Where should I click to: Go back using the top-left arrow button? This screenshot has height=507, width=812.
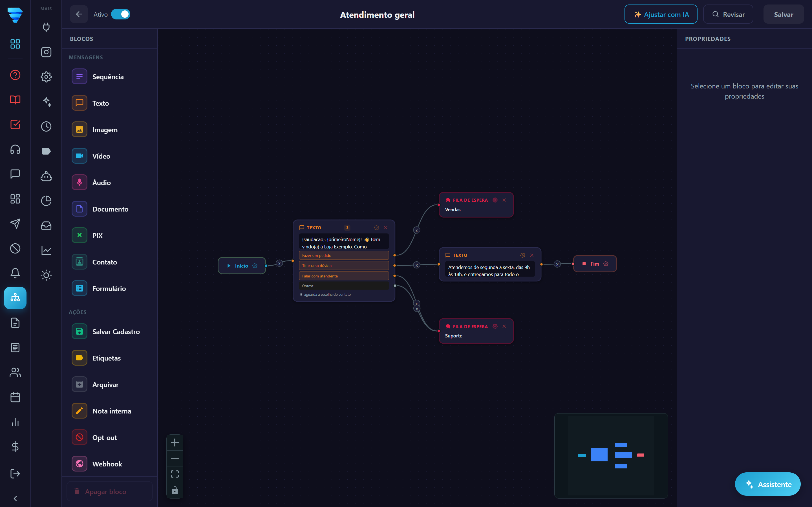tap(79, 14)
